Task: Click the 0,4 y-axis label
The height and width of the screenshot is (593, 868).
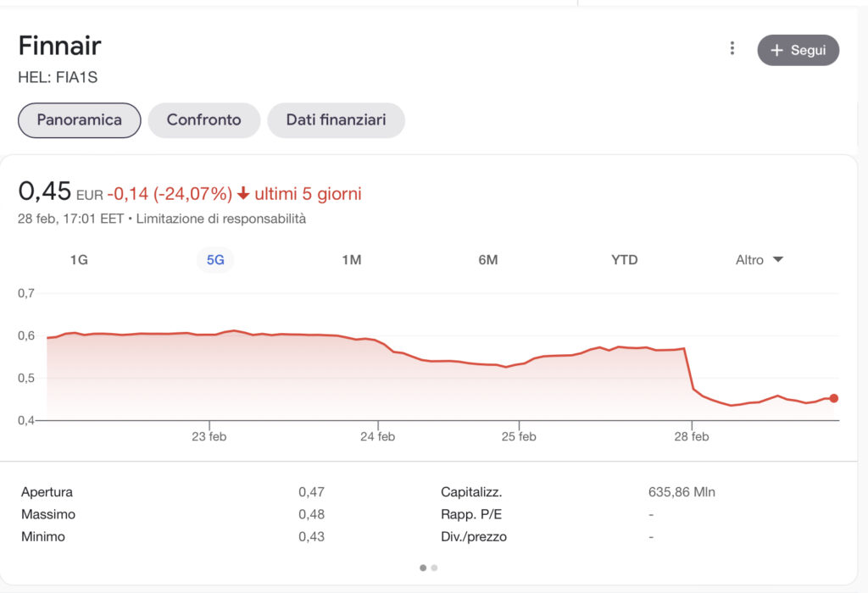Action: click(x=26, y=420)
